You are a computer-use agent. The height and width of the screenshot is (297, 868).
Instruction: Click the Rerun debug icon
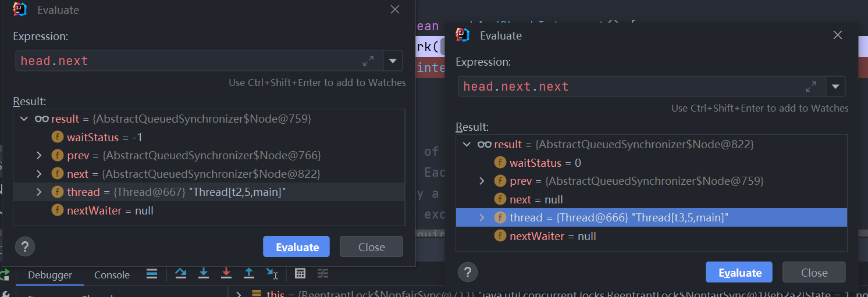5,274
